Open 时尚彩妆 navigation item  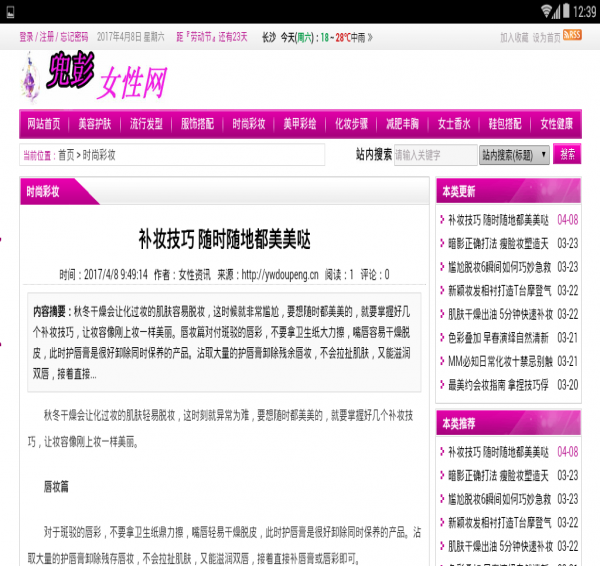point(249,124)
